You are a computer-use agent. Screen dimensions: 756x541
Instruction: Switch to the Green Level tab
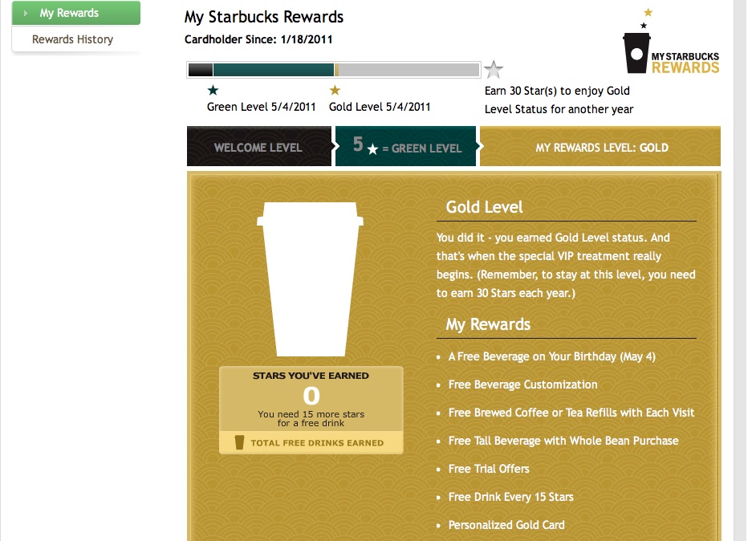pyautogui.click(x=405, y=147)
